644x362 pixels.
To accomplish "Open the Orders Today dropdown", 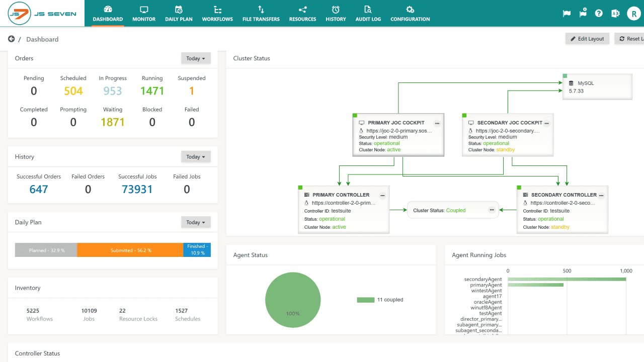I will 196,58.
